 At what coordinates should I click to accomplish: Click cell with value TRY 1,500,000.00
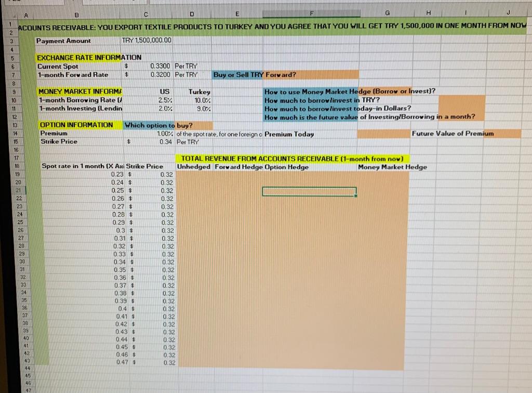145,41
